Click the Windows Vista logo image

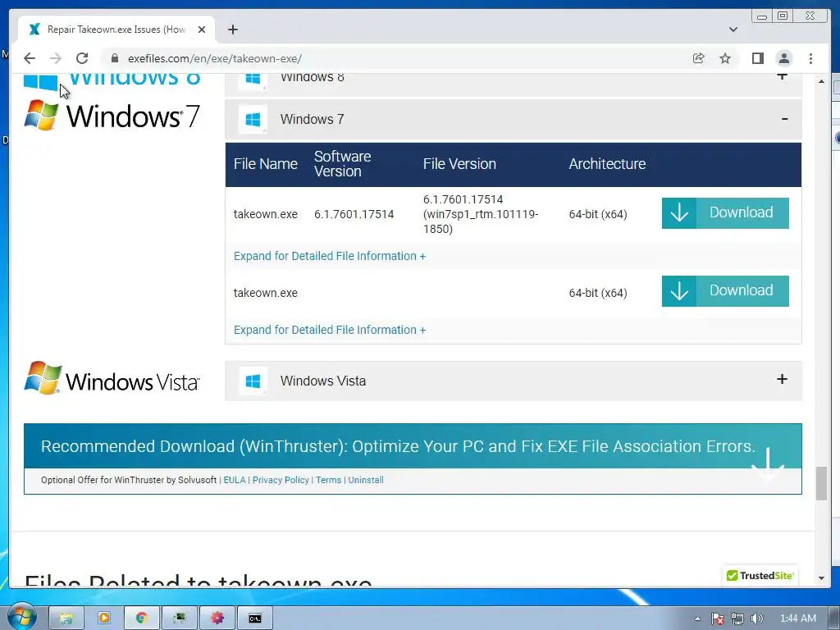[x=112, y=378]
